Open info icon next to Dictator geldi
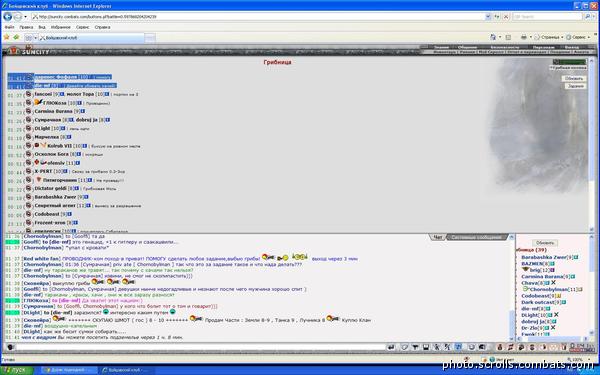The width and height of the screenshot is (600, 375). coord(77,188)
